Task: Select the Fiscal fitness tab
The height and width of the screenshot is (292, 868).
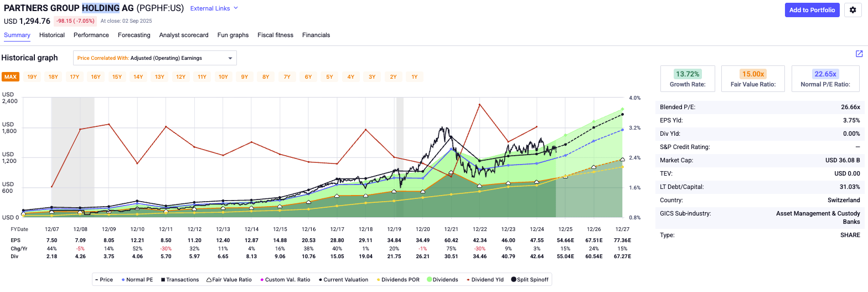Action: [275, 35]
